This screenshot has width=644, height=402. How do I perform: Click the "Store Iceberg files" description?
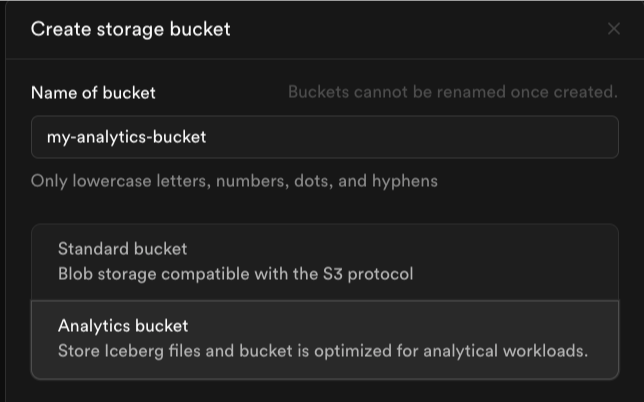click(322, 351)
